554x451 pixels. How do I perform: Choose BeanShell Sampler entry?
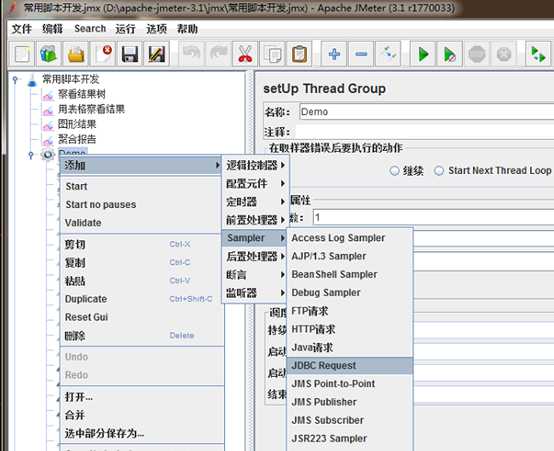pyautogui.click(x=350, y=274)
